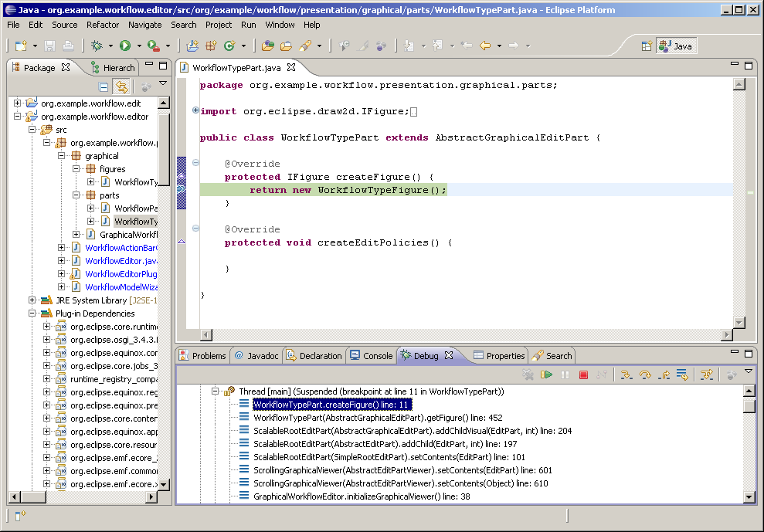Click the Open Perspective icon beside Java
The height and width of the screenshot is (532, 764).
[x=647, y=46]
